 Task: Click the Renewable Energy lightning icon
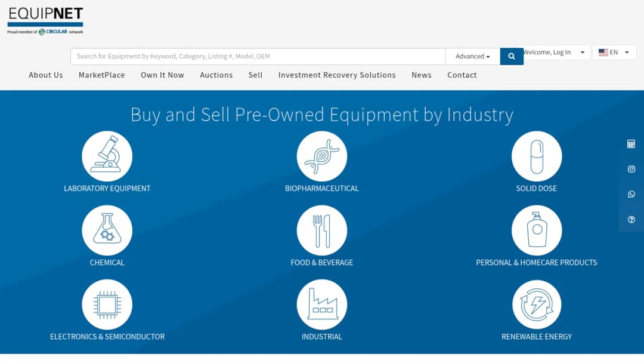[537, 304]
